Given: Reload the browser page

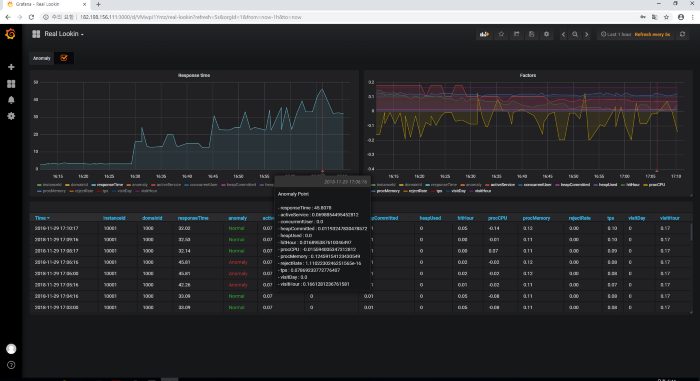Looking at the screenshot, I should (x=31, y=17).
